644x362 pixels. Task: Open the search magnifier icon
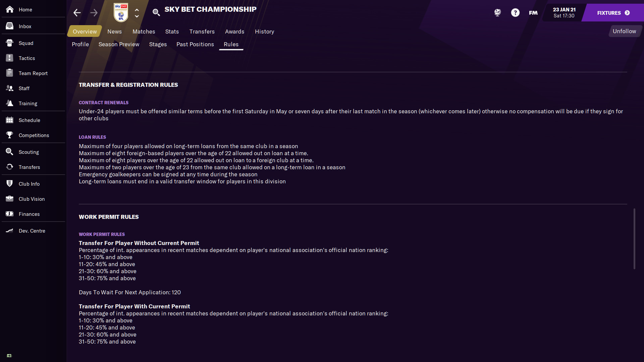(156, 13)
